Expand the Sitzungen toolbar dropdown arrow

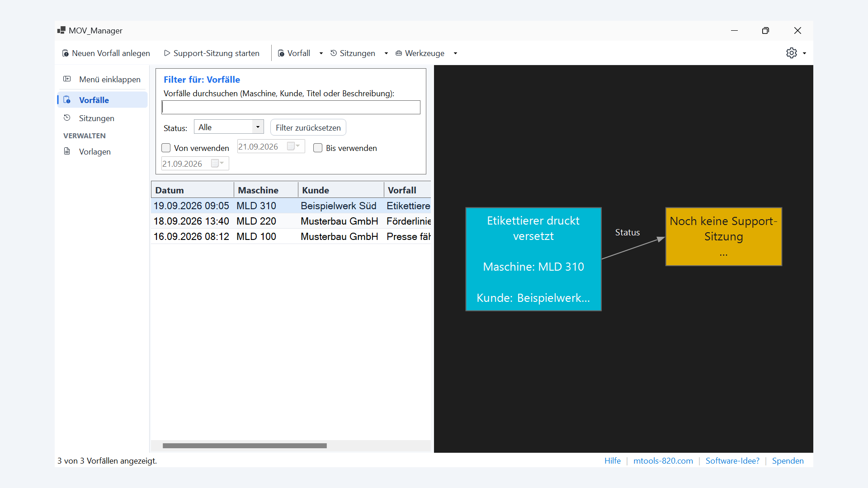tap(386, 53)
